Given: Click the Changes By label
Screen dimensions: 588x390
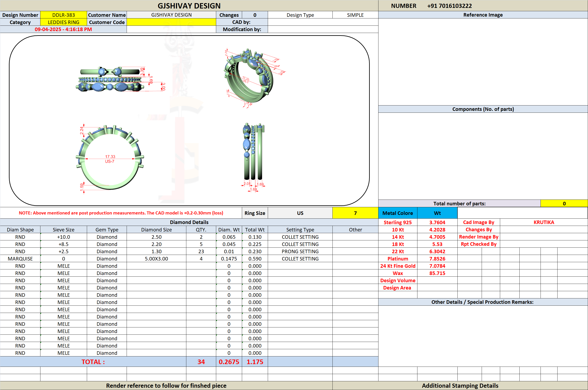Looking at the screenshot, I should coord(479,230).
